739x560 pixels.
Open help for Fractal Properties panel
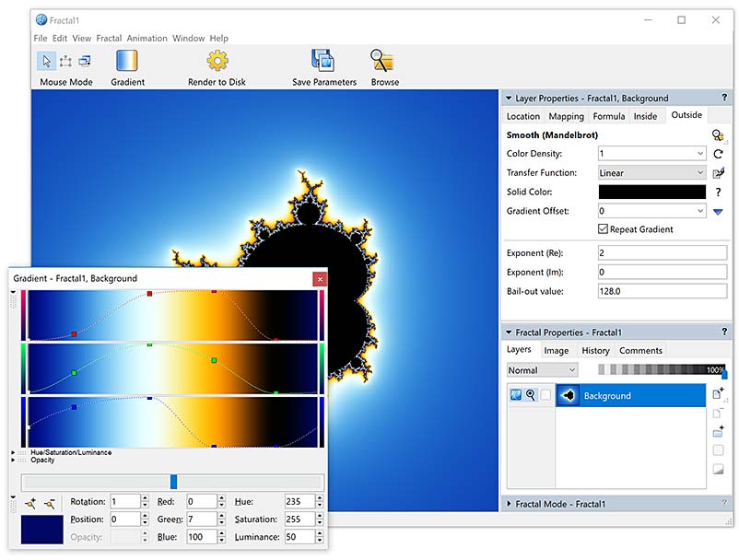point(724,332)
